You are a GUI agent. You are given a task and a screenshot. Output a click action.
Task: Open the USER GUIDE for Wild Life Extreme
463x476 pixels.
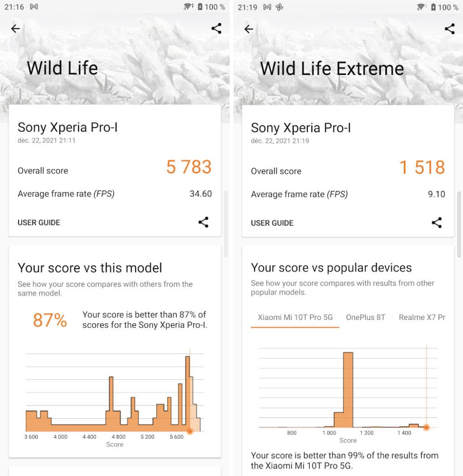(x=272, y=223)
